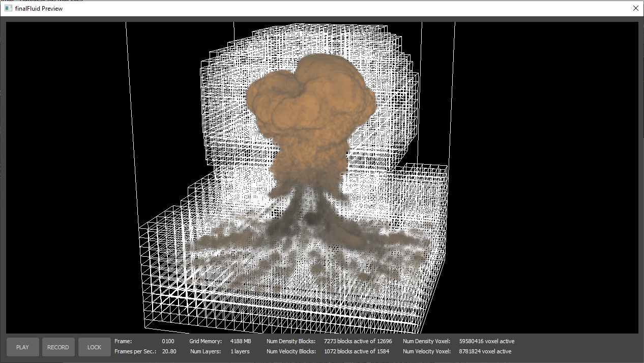The height and width of the screenshot is (363, 644).
Task: Click the finalFluid window icon
Action: point(8,8)
